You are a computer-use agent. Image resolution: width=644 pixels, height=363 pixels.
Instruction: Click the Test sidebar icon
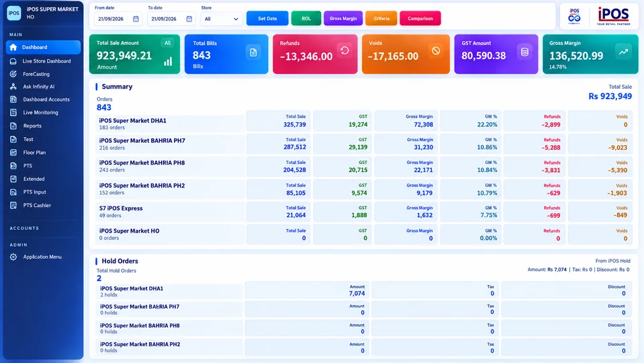pyautogui.click(x=13, y=139)
